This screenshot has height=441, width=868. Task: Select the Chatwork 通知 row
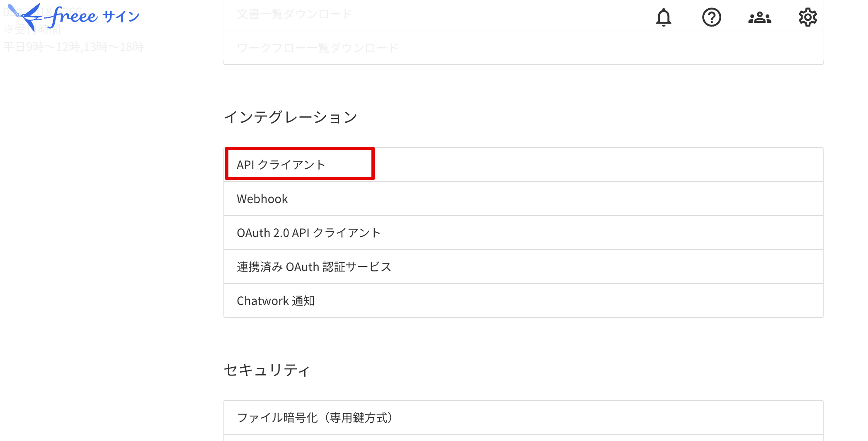click(x=276, y=301)
